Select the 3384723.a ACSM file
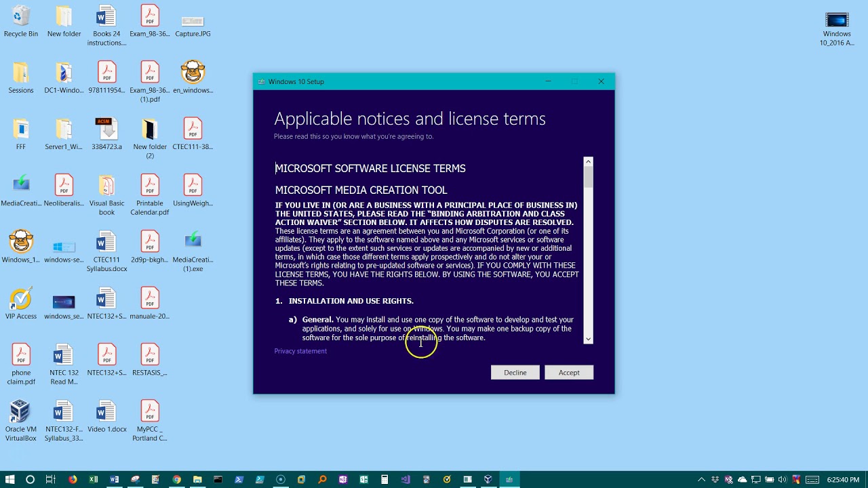The width and height of the screenshot is (868, 488). (x=106, y=134)
